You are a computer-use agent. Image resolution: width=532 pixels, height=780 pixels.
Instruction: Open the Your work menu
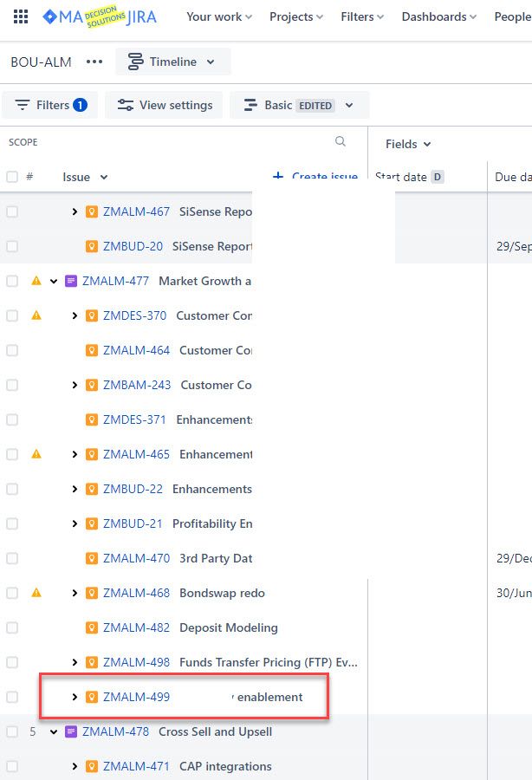(x=219, y=17)
